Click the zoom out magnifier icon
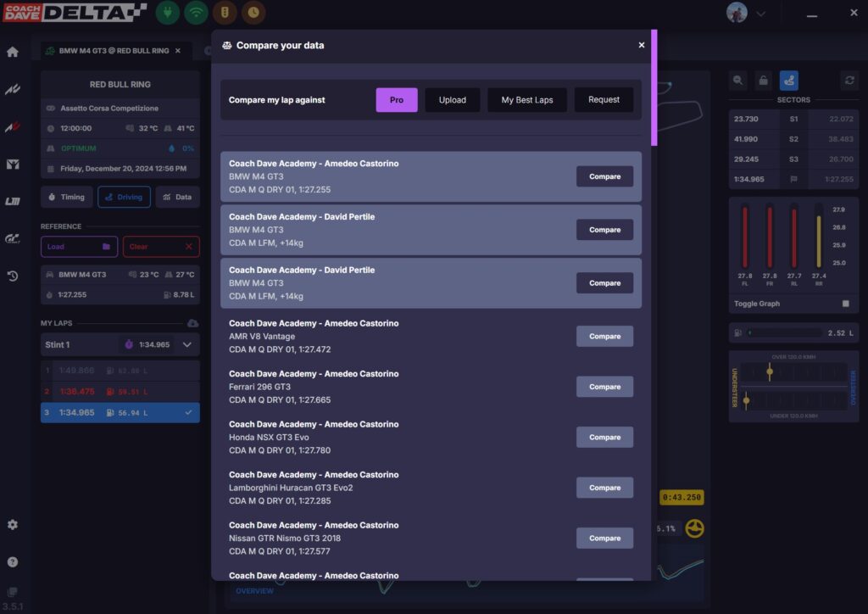This screenshot has width=868, height=614. [738, 80]
